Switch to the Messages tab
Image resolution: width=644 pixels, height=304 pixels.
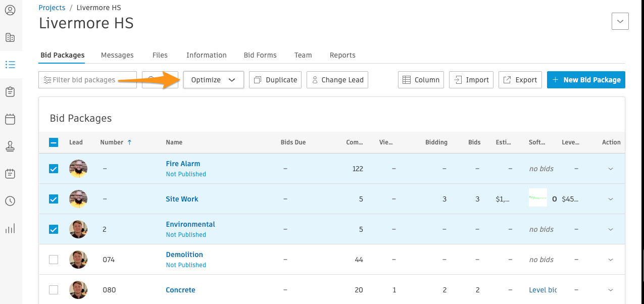point(117,55)
